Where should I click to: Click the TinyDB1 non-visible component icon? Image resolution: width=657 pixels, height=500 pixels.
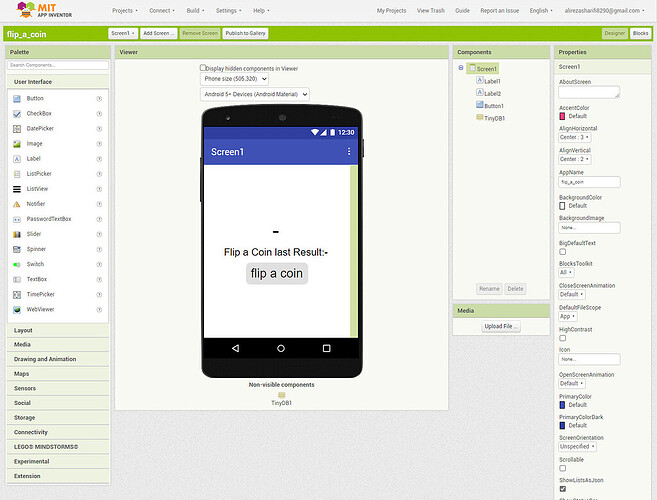click(x=282, y=395)
